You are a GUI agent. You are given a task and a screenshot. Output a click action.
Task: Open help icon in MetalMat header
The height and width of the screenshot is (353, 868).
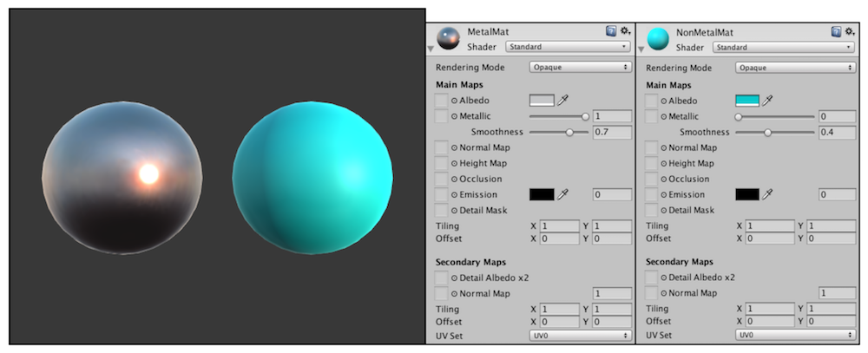610,31
